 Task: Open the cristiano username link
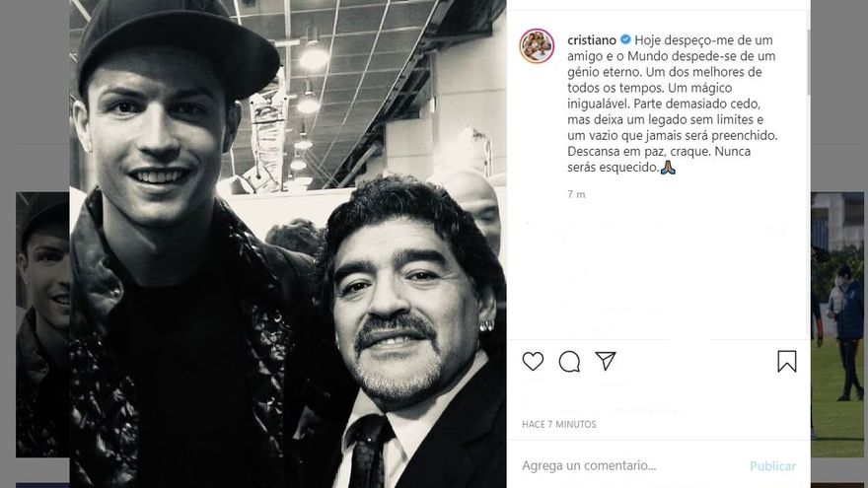[x=592, y=40]
